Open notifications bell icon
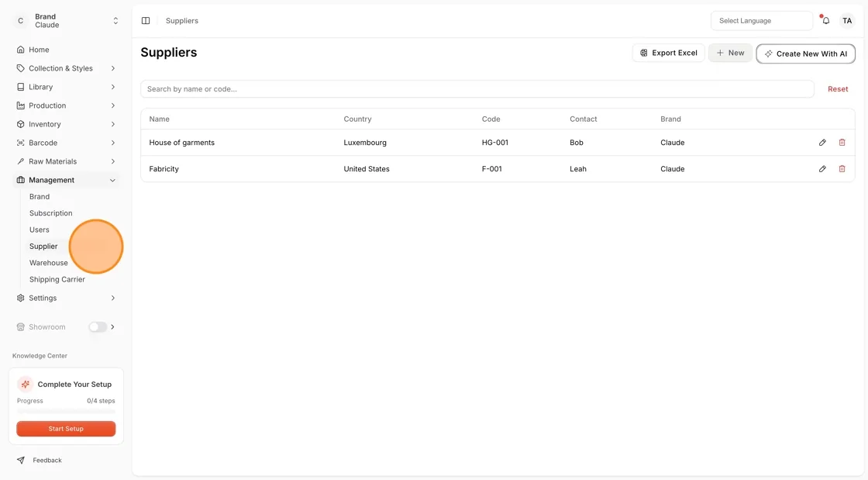The width and height of the screenshot is (868, 480). pos(825,20)
